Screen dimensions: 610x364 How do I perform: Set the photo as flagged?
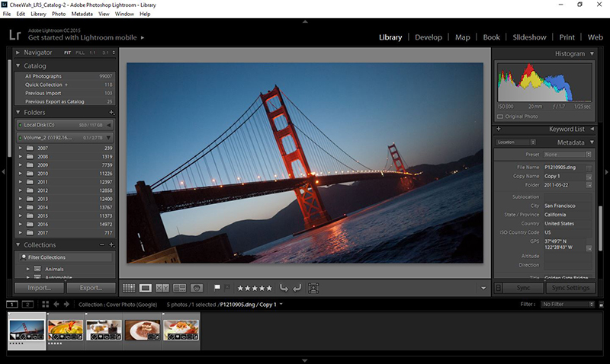(217, 288)
